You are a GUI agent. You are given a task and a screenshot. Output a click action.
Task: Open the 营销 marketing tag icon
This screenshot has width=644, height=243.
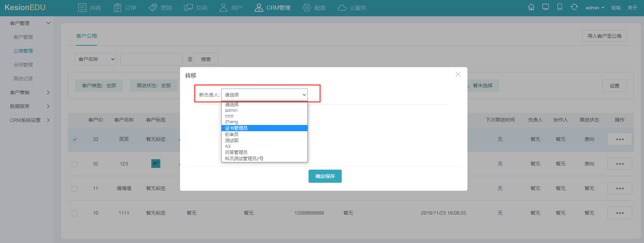click(x=153, y=8)
